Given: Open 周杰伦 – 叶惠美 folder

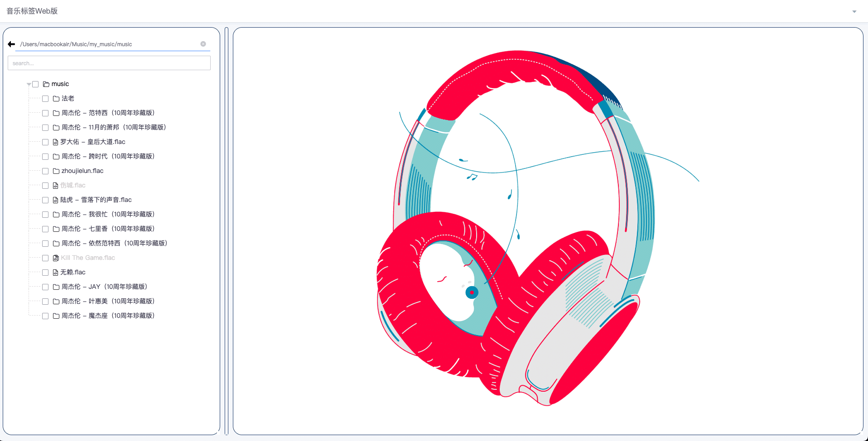Looking at the screenshot, I should click(x=109, y=301).
